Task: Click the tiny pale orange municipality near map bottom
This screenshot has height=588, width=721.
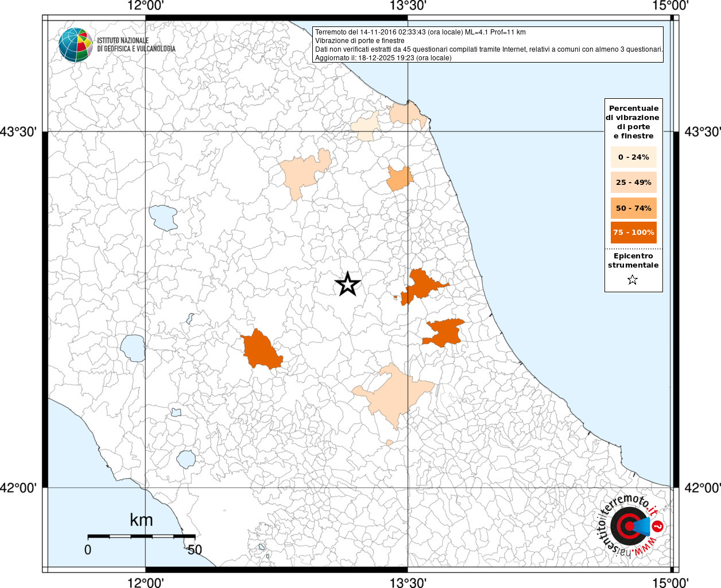Action: coord(390,443)
